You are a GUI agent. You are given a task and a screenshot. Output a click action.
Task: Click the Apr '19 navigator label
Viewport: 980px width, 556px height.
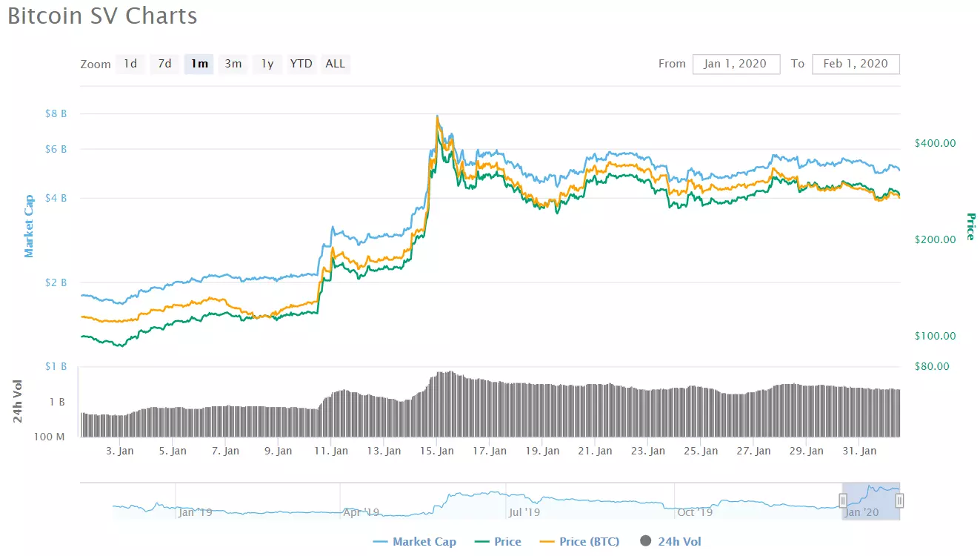click(361, 512)
